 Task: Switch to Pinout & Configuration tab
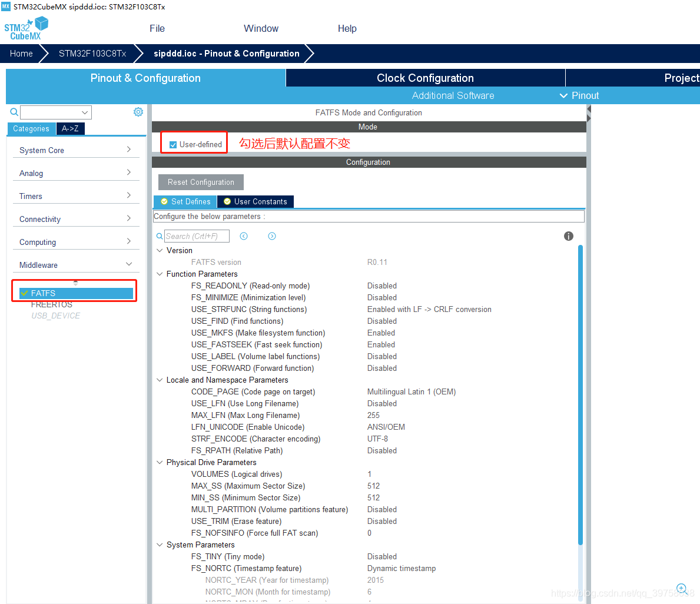(x=145, y=78)
